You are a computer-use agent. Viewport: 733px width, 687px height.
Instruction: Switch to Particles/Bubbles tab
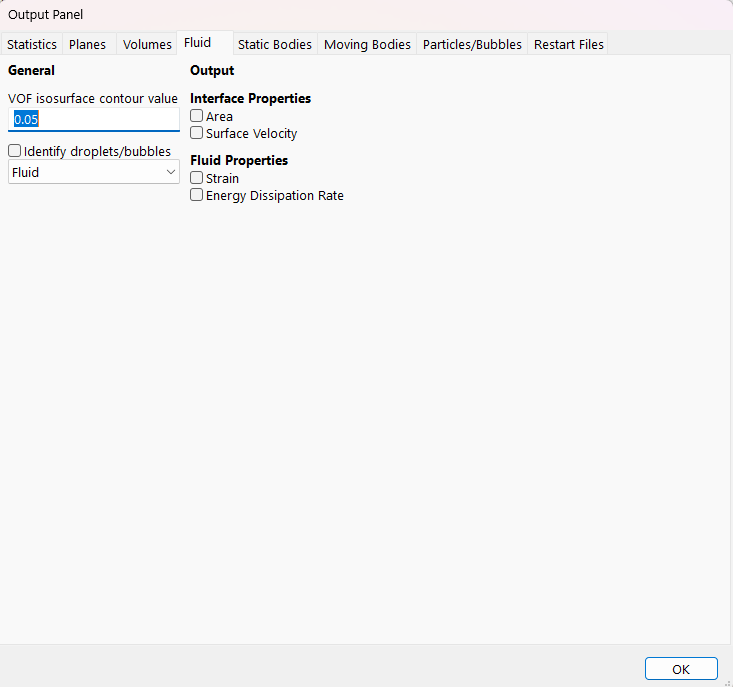(x=472, y=45)
